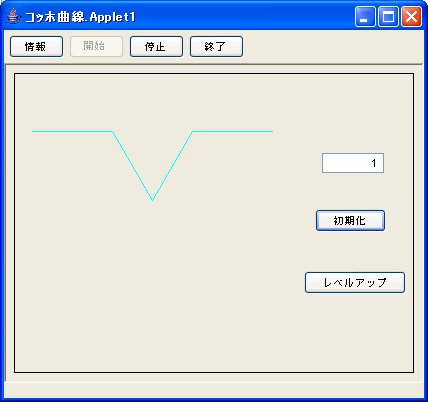Click the descending left diagonal of the V

point(133,166)
